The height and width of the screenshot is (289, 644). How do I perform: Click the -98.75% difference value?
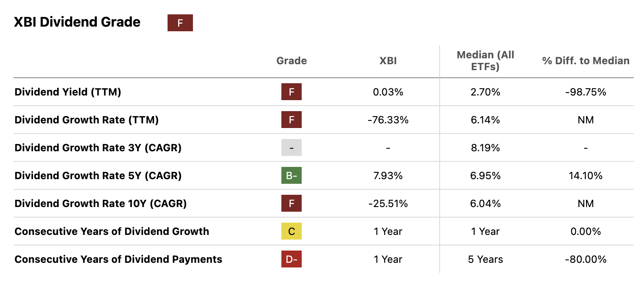[x=586, y=92]
